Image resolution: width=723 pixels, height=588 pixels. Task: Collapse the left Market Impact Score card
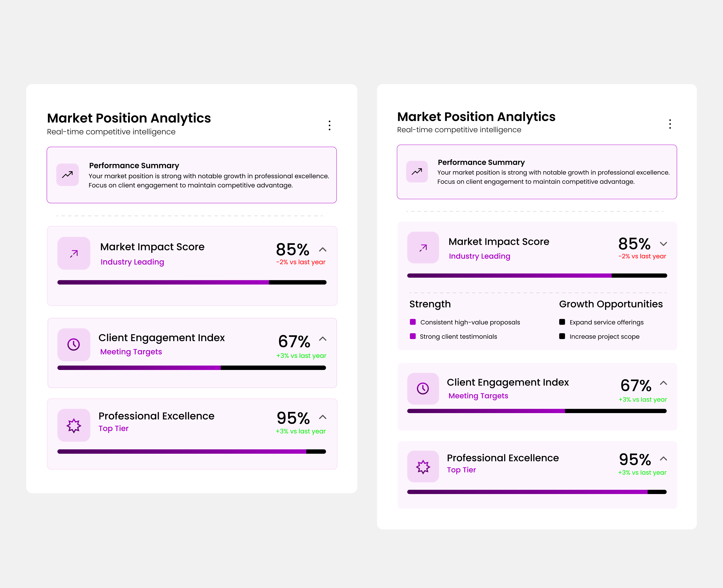(322, 250)
